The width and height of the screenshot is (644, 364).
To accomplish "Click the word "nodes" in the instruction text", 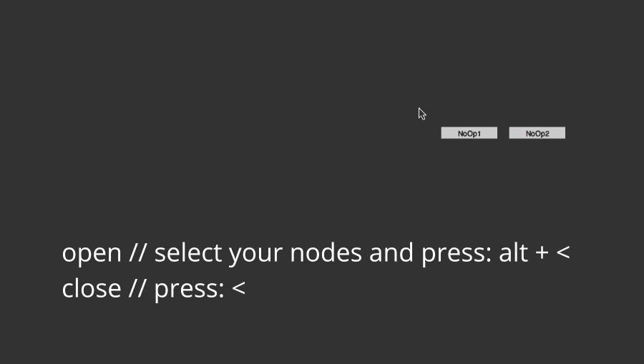I will pos(326,254).
